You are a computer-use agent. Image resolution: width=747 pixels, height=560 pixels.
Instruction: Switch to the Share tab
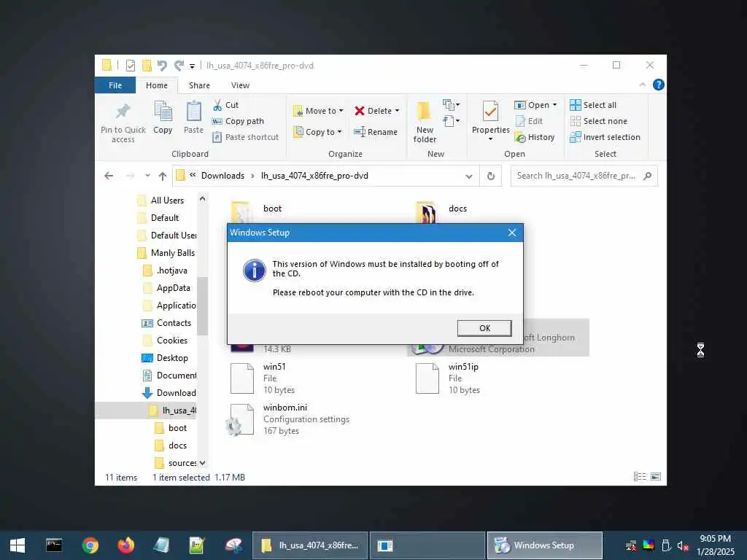pos(199,85)
